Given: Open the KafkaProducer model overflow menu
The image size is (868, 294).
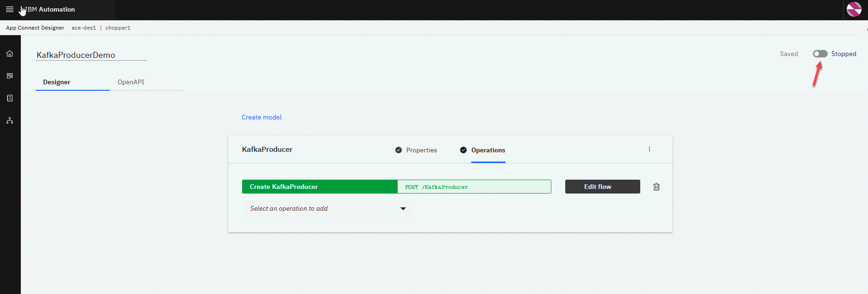Looking at the screenshot, I should [x=649, y=149].
